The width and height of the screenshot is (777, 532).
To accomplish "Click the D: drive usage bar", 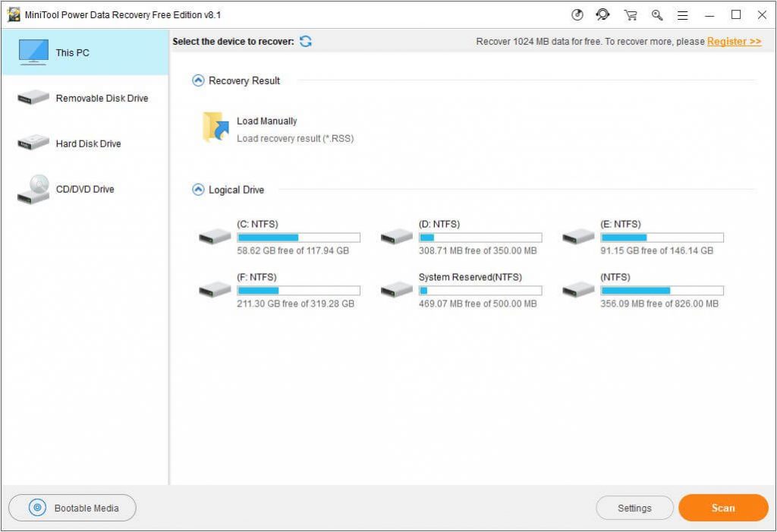I will tap(480, 238).
